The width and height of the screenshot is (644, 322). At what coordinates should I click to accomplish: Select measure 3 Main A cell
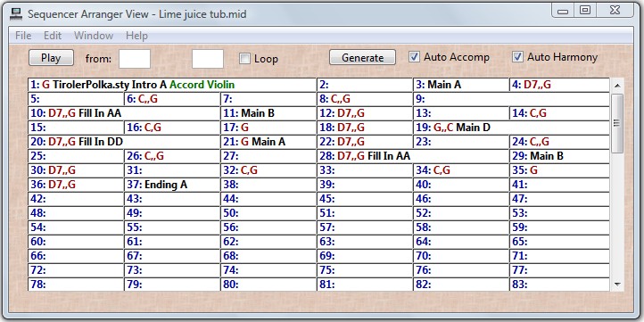461,85
